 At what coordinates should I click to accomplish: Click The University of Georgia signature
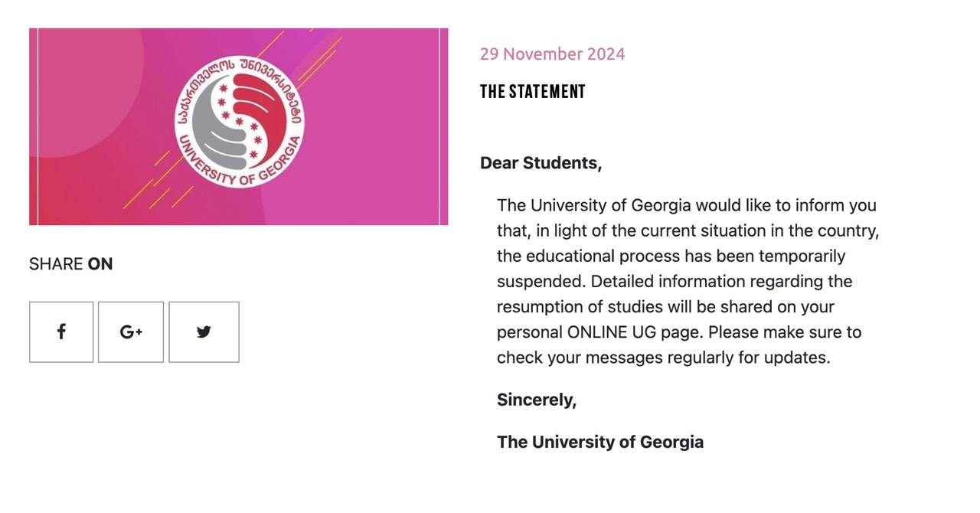[600, 442]
